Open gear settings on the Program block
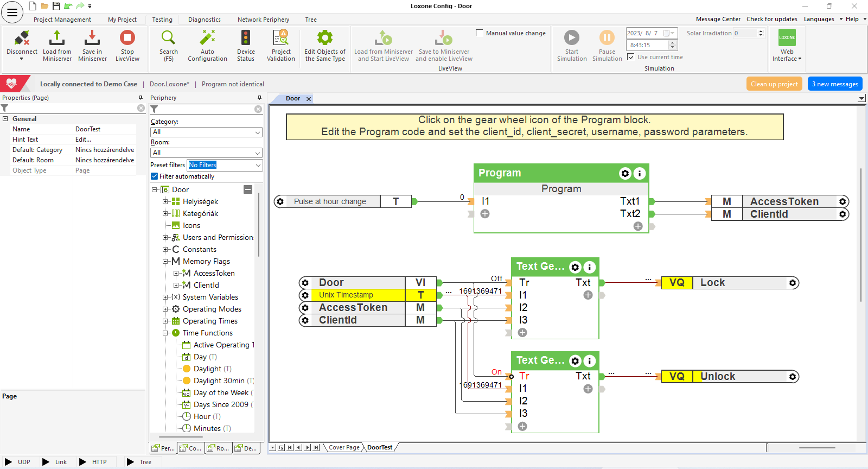This screenshot has width=868, height=469. [x=625, y=173]
